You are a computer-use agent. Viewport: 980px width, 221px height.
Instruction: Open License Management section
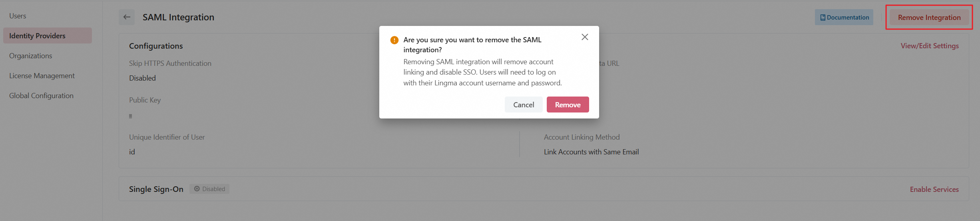click(x=42, y=76)
